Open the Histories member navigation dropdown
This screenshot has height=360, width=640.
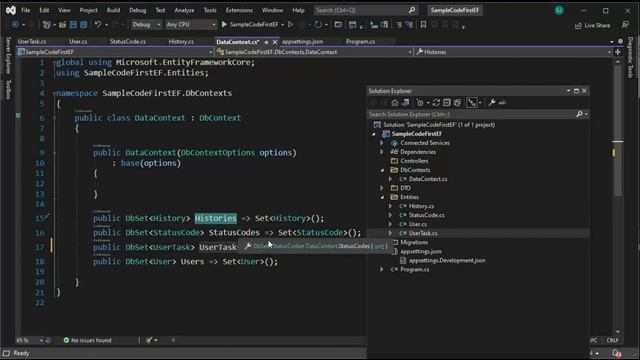click(513, 52)
